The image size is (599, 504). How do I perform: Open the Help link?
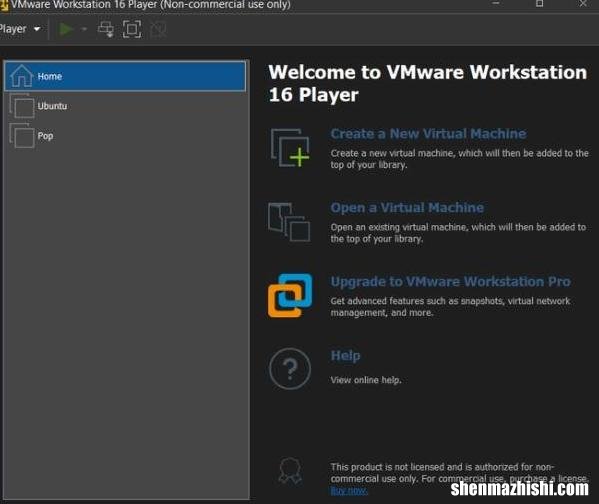click(345, 356)
